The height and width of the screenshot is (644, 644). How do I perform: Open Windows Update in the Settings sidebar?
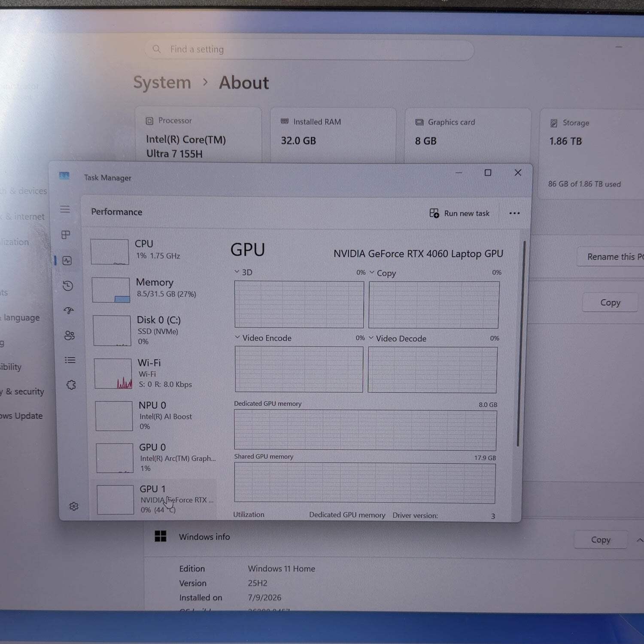point(21,416)
